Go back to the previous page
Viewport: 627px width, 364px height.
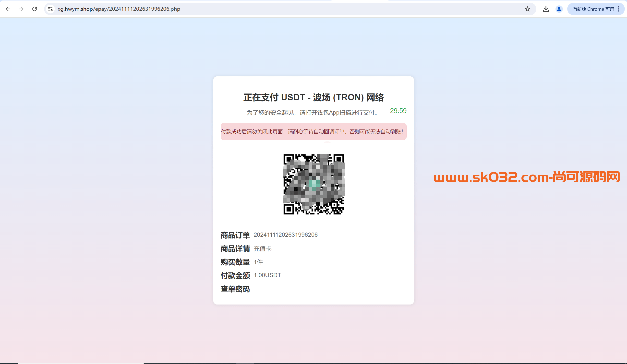click(x=8, y=9)
